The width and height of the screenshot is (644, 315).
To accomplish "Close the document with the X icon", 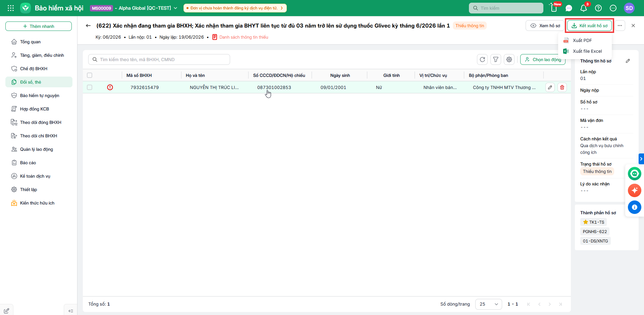I will pos(633,26).
